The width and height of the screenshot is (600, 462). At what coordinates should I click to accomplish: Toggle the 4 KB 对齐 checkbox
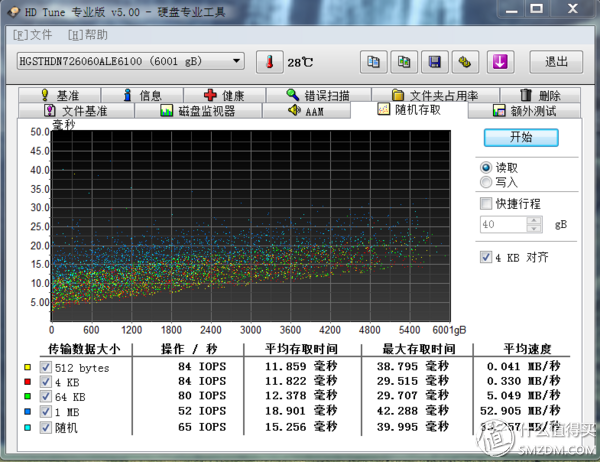(487, 258)
